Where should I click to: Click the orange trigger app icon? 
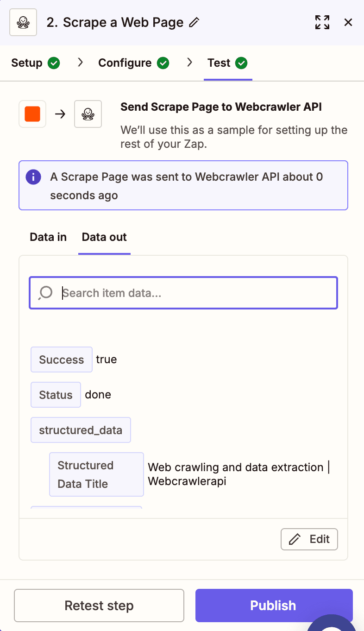click(x=32, y=114)
